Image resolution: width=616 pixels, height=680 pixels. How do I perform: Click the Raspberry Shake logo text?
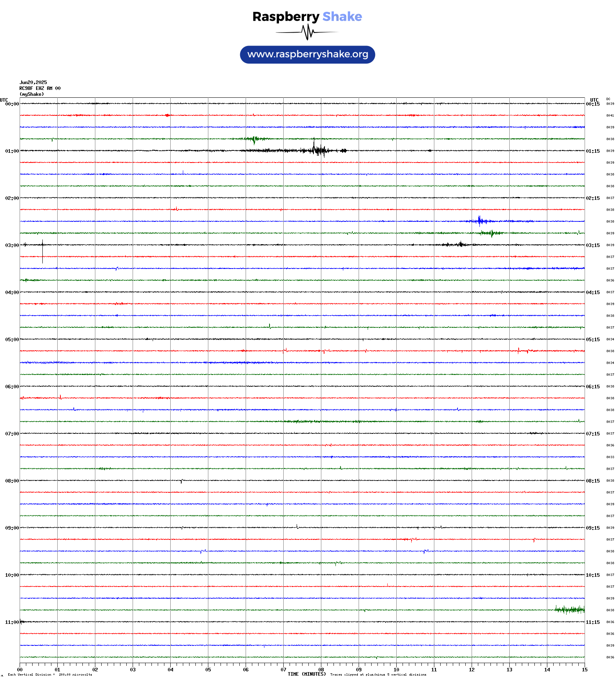[x=307, y=16]
